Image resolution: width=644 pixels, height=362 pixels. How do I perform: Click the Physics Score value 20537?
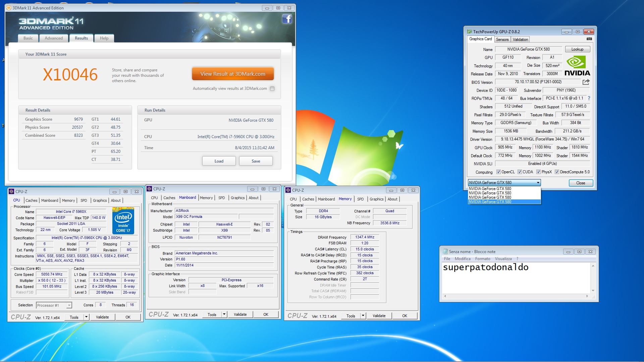pyautogui.click(x=77, y=127)
